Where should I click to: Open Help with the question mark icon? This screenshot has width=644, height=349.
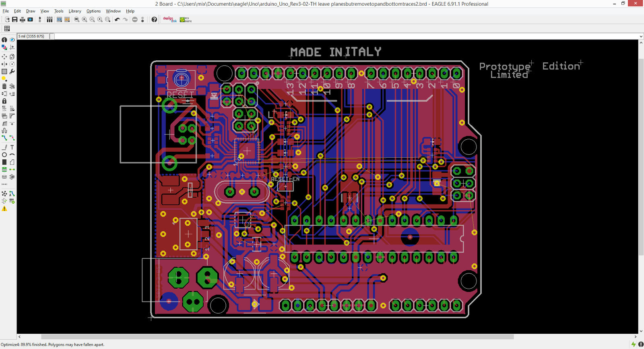click(x=154, y=19)
